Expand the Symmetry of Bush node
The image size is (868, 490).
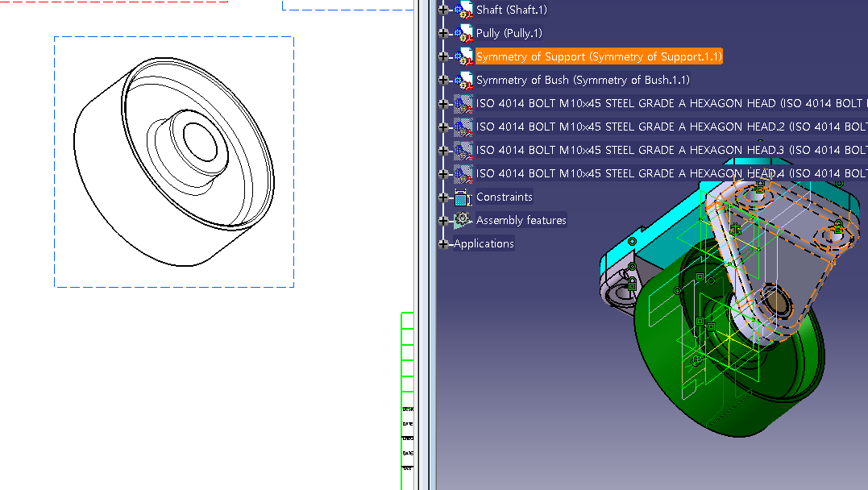click(x=442, y=80)
